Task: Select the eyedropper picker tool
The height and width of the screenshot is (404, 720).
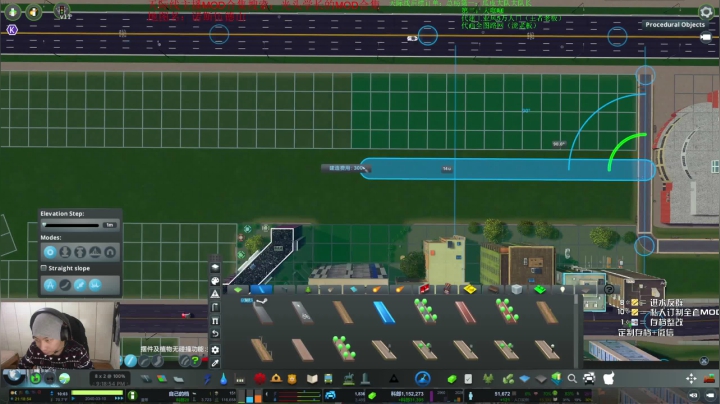Action: [x=215, y=363]
